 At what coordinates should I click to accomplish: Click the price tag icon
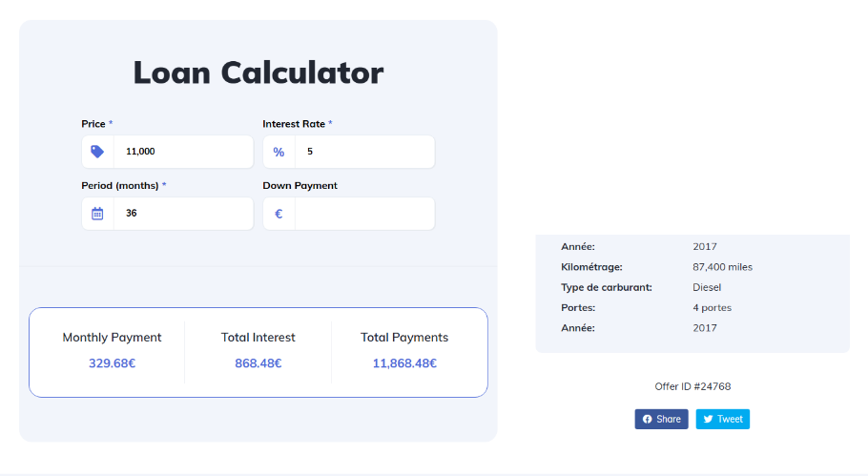pos(97,152)
